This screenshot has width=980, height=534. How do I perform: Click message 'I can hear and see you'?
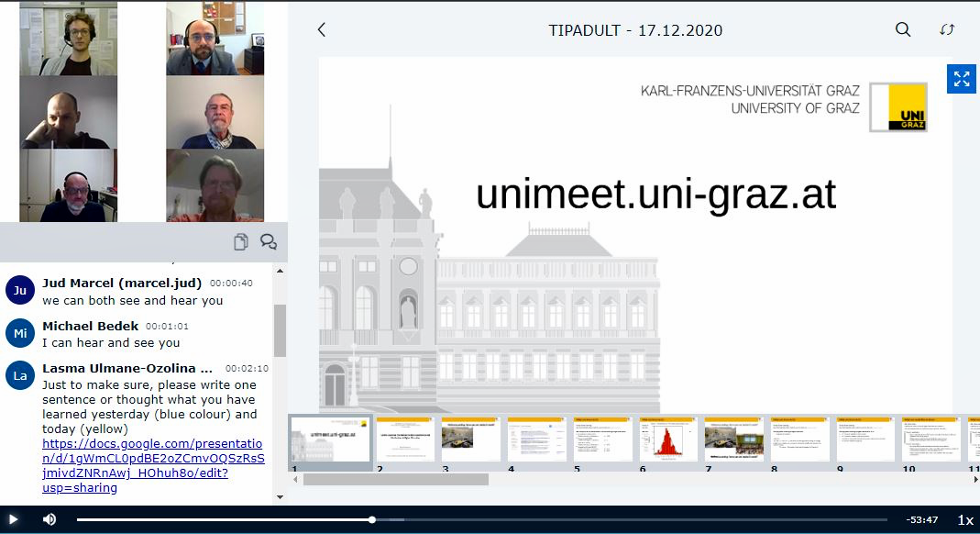point(111,342)
